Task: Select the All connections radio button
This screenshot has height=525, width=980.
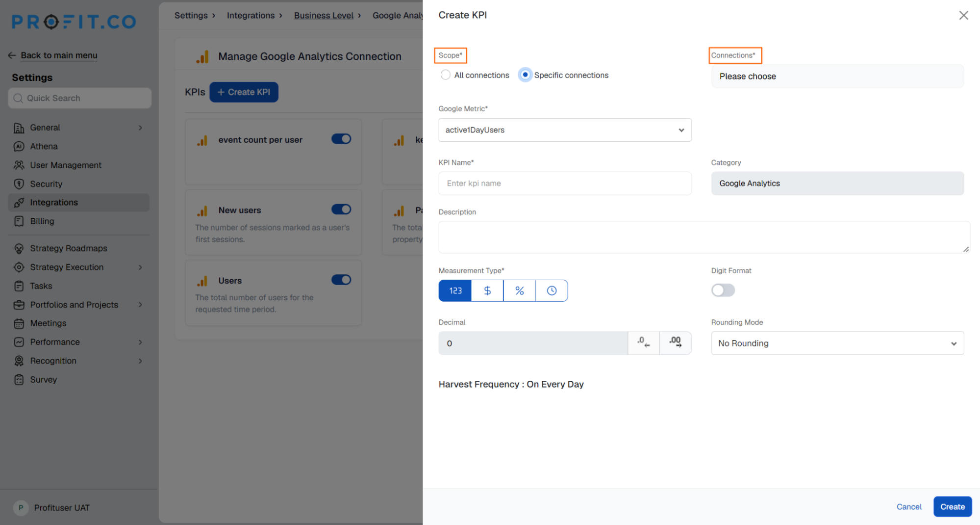Action: click(445, 75)
